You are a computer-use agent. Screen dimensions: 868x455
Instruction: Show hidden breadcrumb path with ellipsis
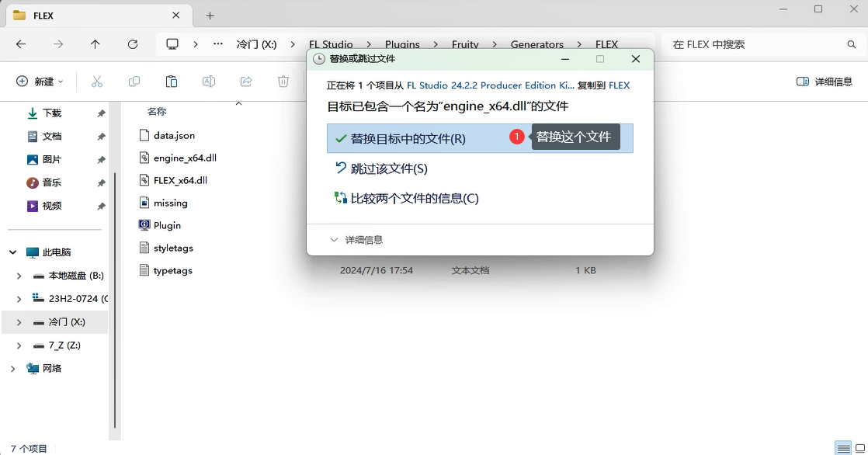(x=218, y=44)
